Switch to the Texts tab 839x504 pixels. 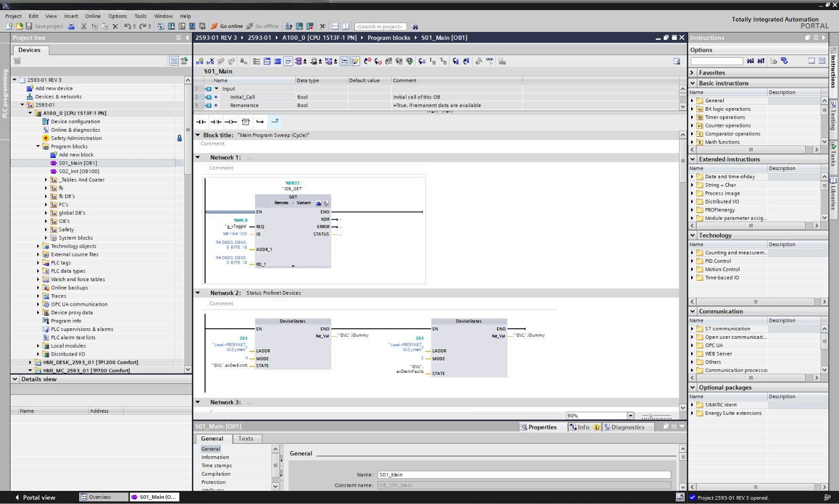click(x=245, y=439)
